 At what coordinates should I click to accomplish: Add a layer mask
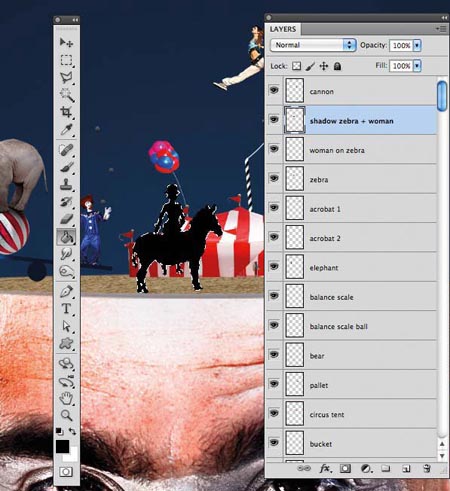pyautogui.click(x=345, y=469)
